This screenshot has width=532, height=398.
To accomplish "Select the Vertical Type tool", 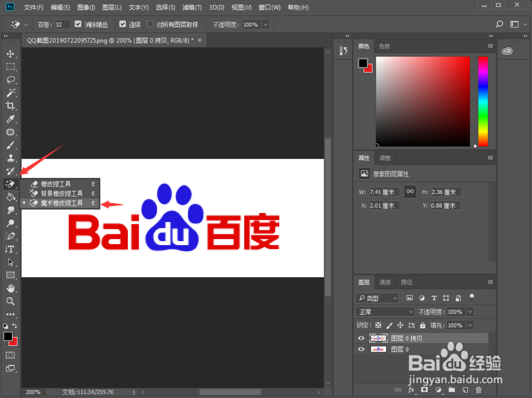I will point(11,249).
